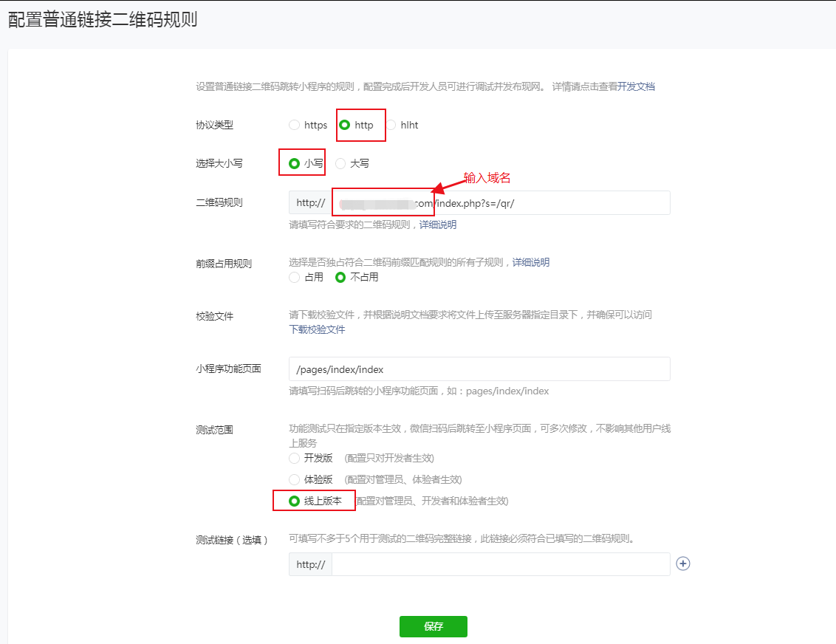Click the 小程序功能页面 path input field
This screenshot has width=836, height=644.
[x=479, y=369]
